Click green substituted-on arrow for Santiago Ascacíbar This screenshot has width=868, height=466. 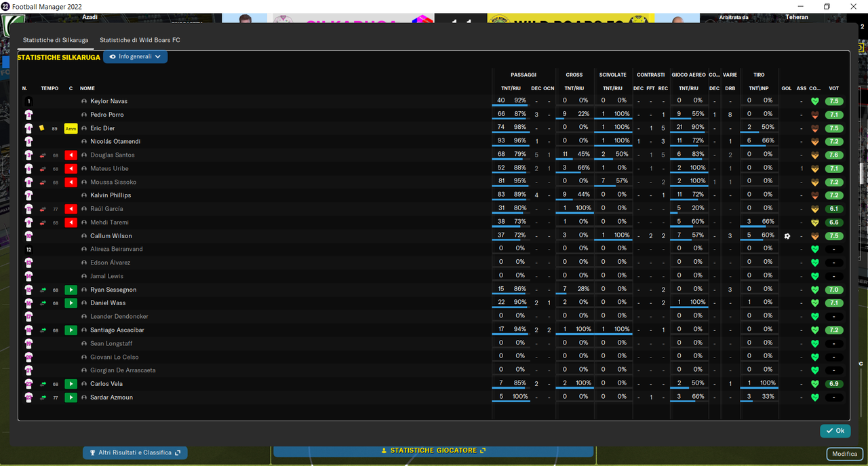[x=71, y=330]
